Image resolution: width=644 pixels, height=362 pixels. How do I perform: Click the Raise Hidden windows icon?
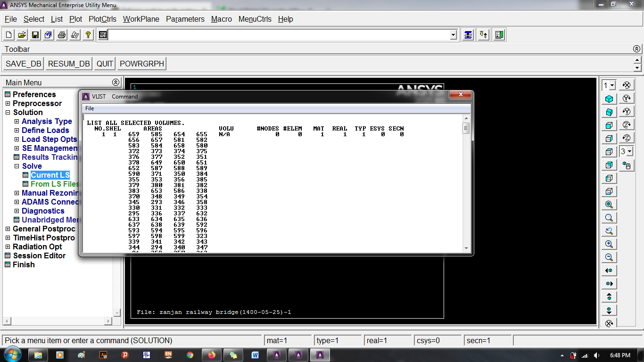[468, 35]
